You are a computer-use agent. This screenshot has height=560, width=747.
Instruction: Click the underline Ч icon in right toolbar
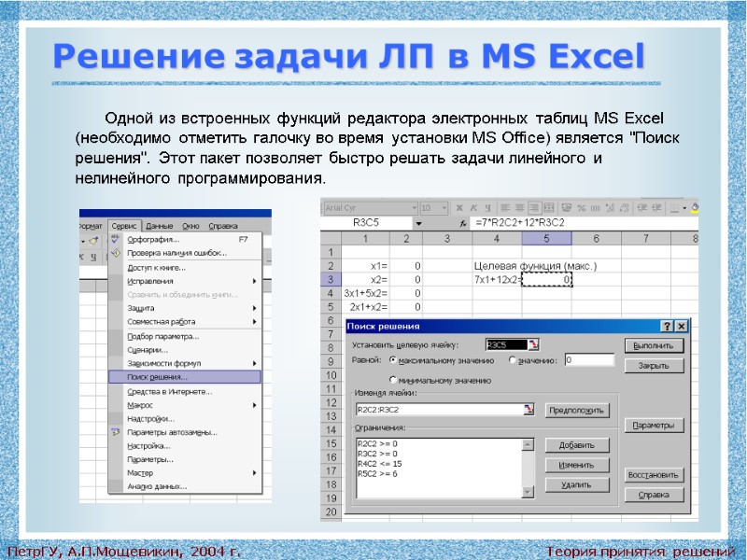tap(487, 207)
